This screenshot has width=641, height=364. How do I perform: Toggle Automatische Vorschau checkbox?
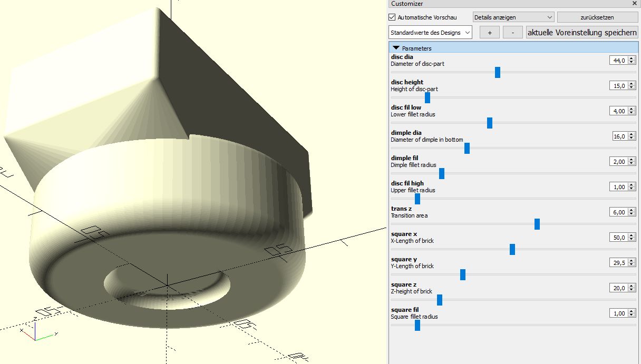click(x=392, y=17)
